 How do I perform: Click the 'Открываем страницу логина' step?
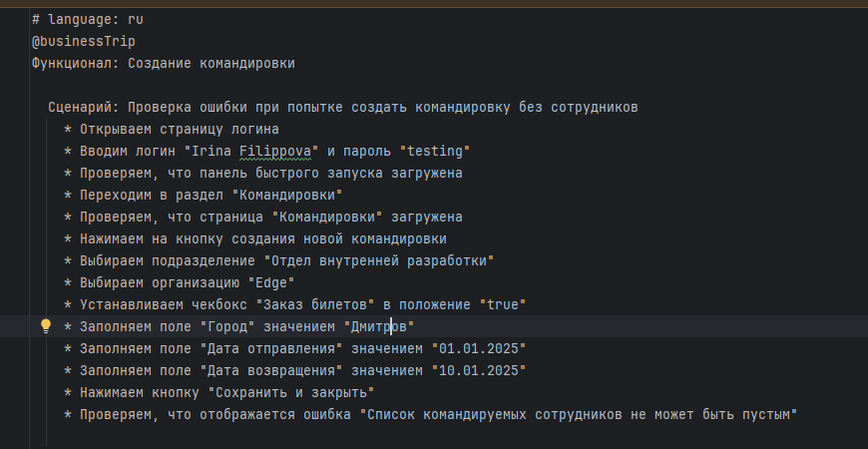click(x=180, y=129)
